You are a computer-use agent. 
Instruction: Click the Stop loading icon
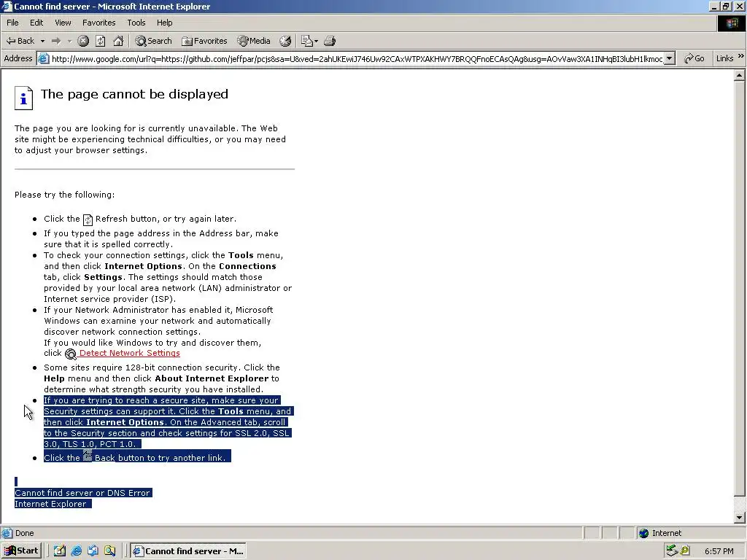(x=83, y=41)
